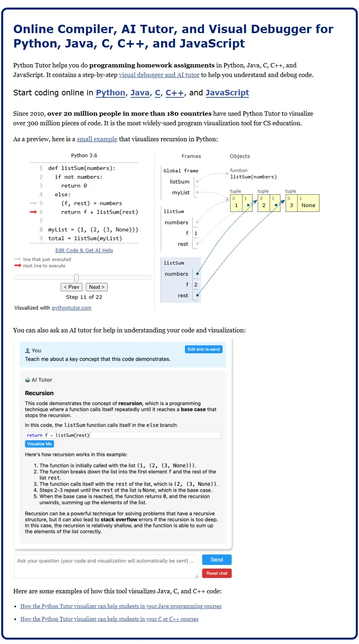This screenshot has height=644, width=359.
Task: Click code line 'myList = (1, (2, (3, None)))'
Action: click(93, 230)
